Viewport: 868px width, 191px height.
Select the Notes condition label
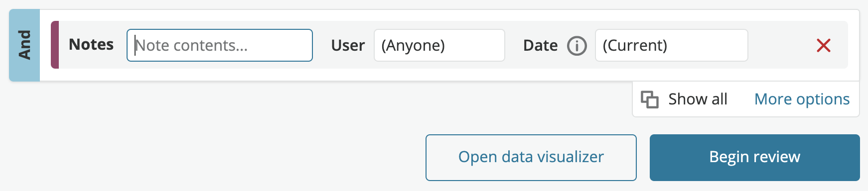coord(91,45)
